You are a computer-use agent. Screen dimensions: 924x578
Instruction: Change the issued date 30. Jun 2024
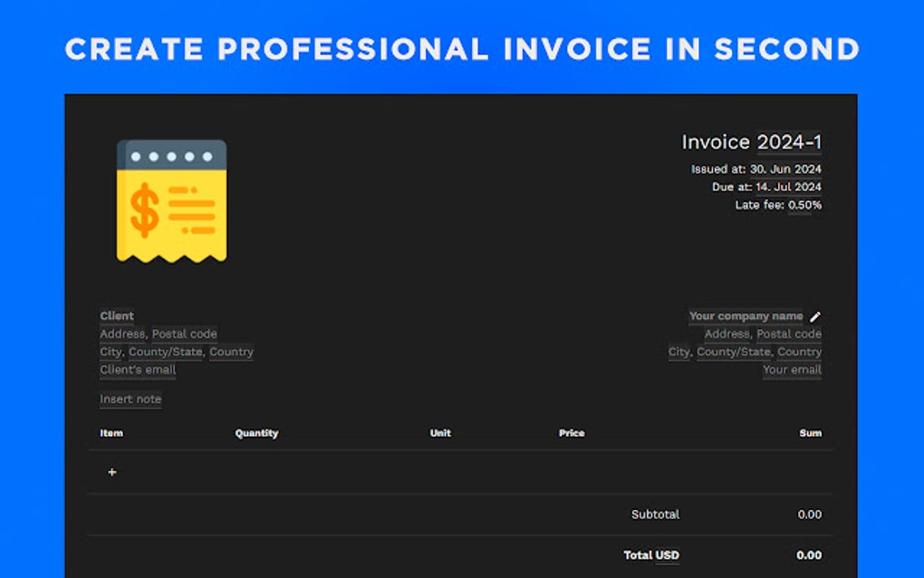[785, 169]
